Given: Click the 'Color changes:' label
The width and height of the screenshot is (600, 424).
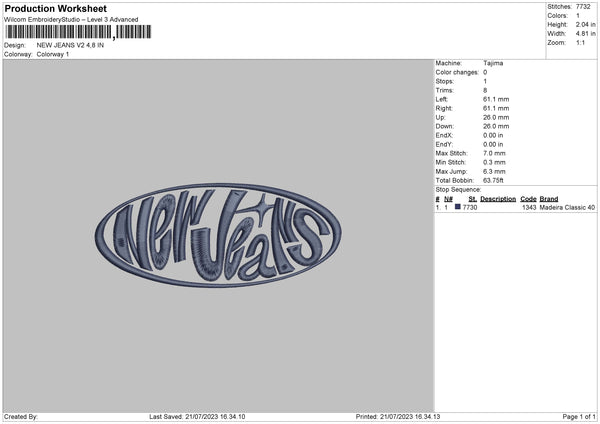Looking at the screenshot, I should 457,72.
